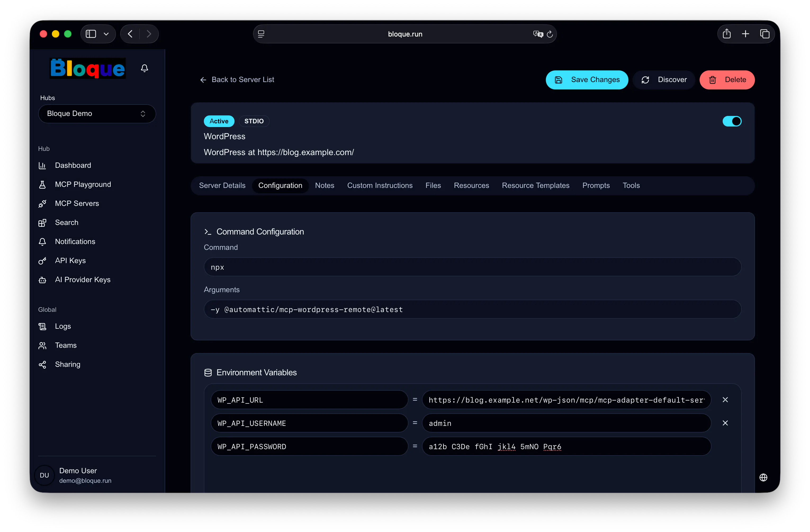
Task: Open MCP Playground in the sidebar
Action: coord(83,184)
